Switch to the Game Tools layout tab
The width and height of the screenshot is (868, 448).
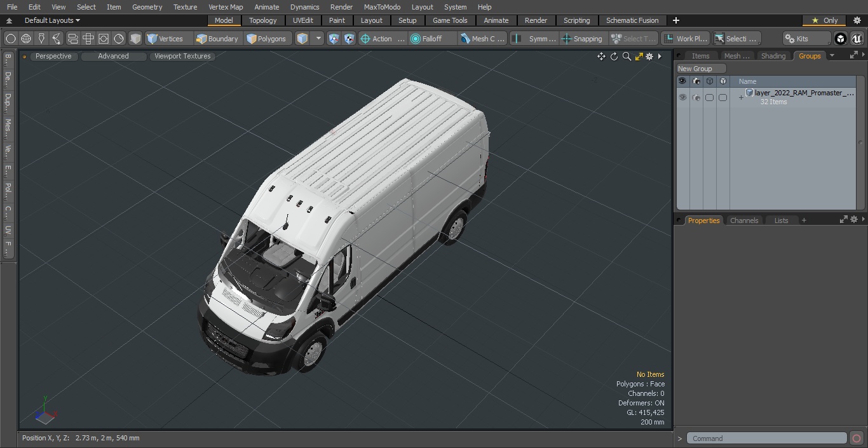(451, 20)
